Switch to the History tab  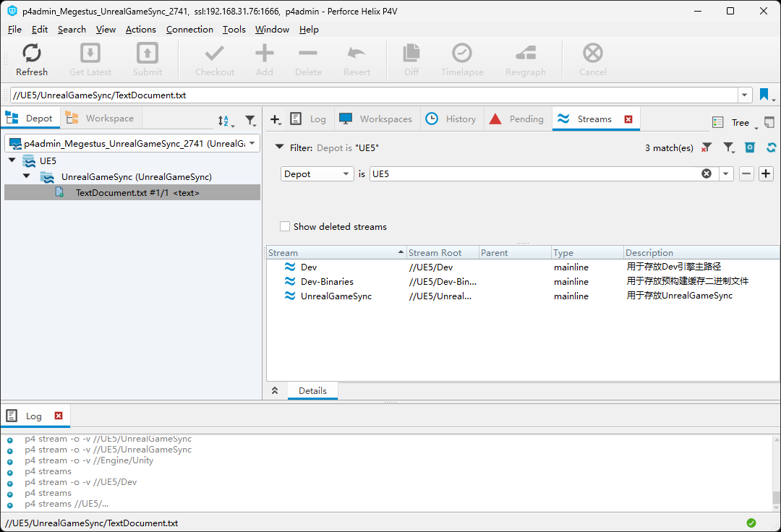click(x=452, y=119)
